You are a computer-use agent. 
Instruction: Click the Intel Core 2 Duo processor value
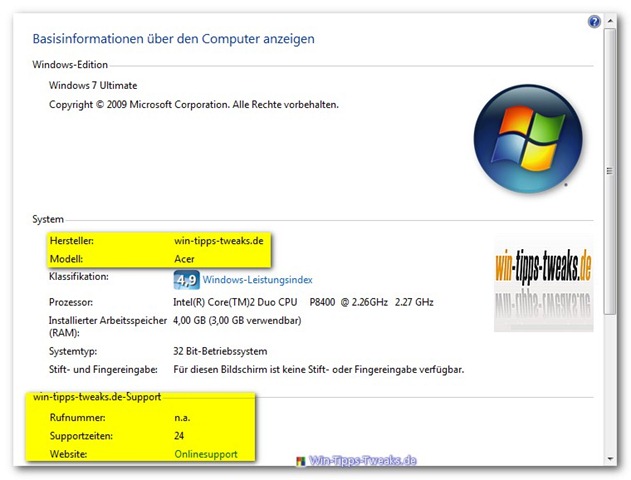[303, 302]
